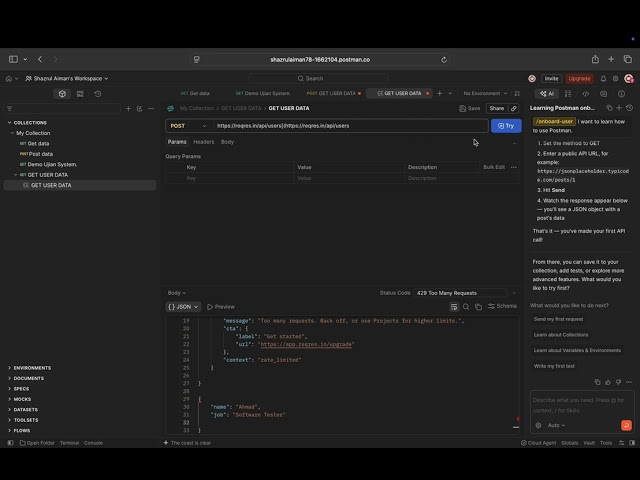Image resolution: width=640 pixels, height=480 pixels.
Task: Click the copy link icon next to Share
Action: point(514,108)
